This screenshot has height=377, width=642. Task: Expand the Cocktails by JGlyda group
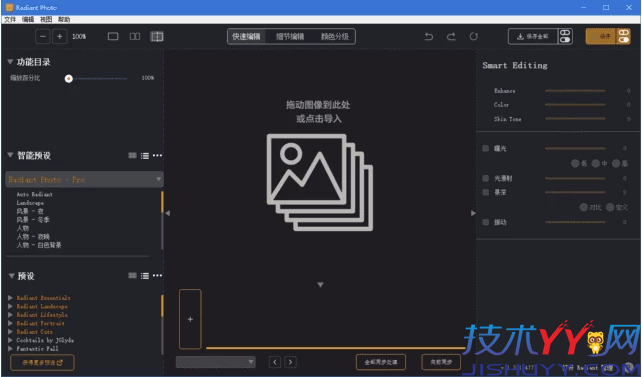tap(10, 340)
